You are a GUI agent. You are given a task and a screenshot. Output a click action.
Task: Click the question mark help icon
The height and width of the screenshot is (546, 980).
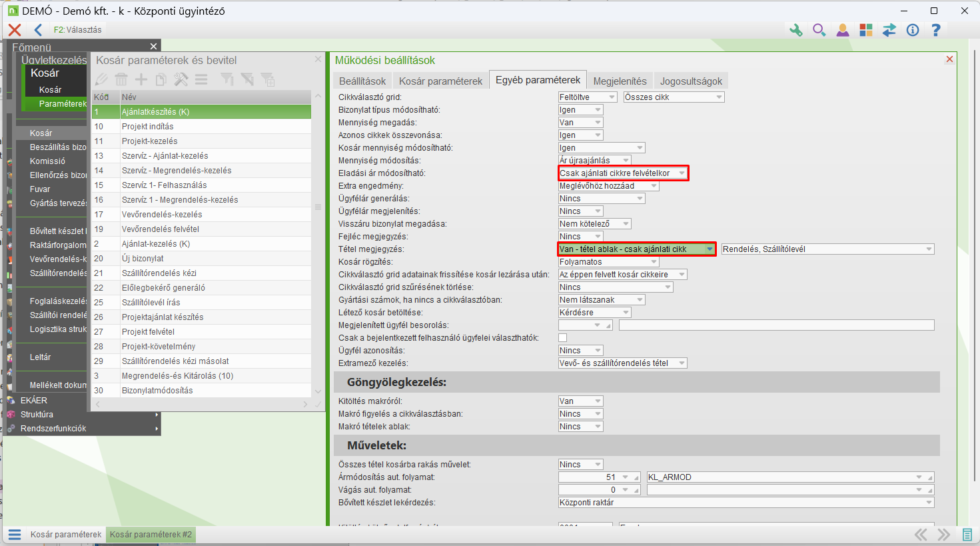pos(936,30)
